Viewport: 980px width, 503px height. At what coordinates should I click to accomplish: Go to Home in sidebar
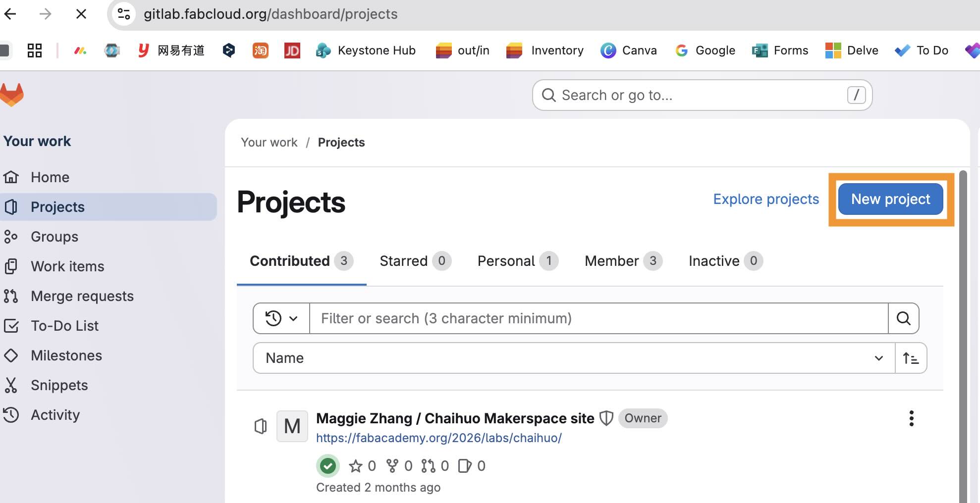[109, 177]
